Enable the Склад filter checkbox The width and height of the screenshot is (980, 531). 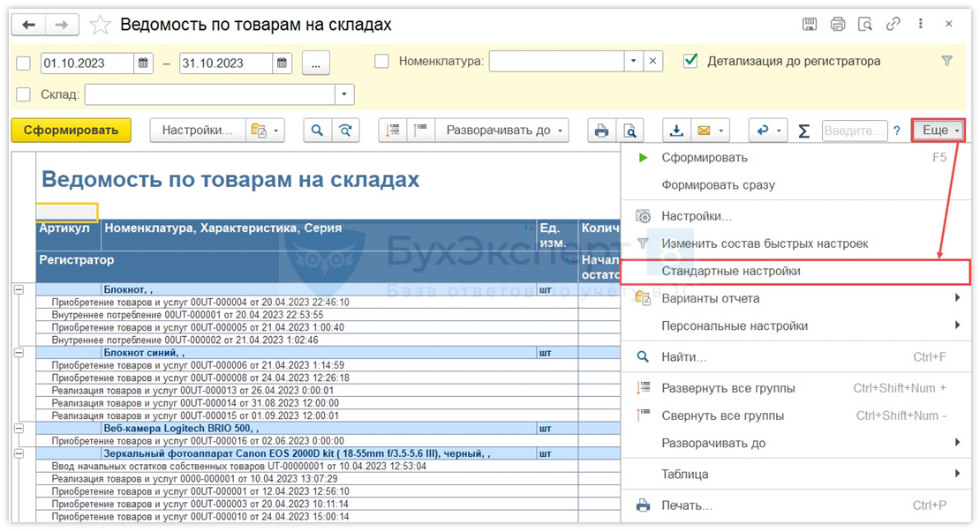click(x=24, y=94)
